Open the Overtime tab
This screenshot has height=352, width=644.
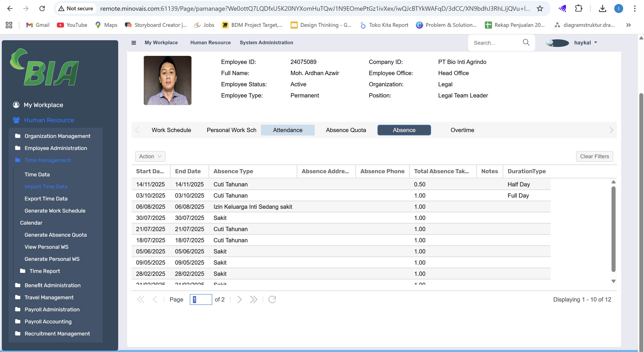pyautogui.click(x=462, y=130)
